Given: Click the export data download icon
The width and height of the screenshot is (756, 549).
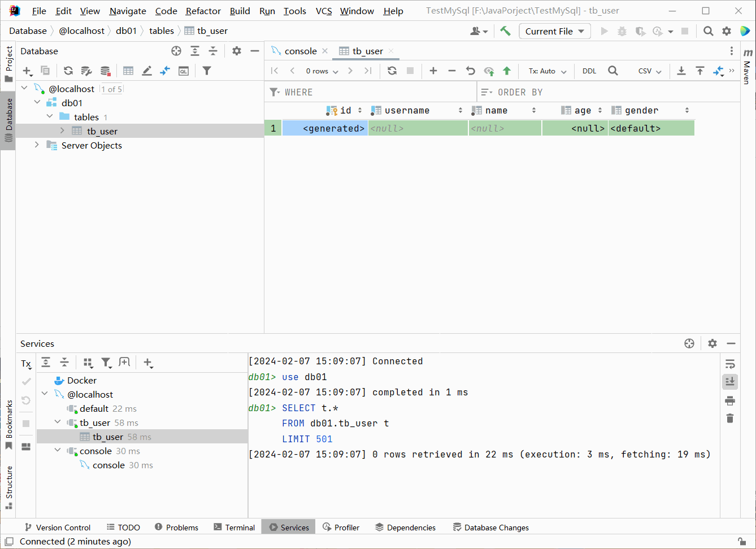Looking at the screenshot, I should [x=681, y=71].
